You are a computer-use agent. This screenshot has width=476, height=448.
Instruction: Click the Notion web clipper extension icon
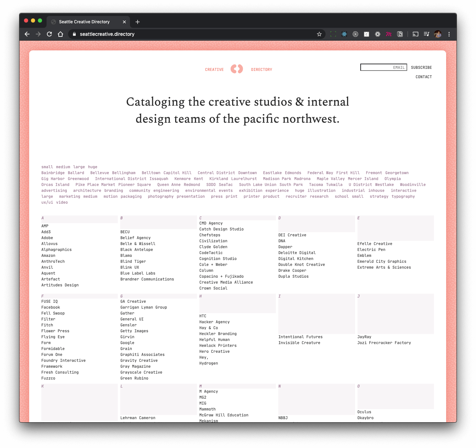click(400, 34)
